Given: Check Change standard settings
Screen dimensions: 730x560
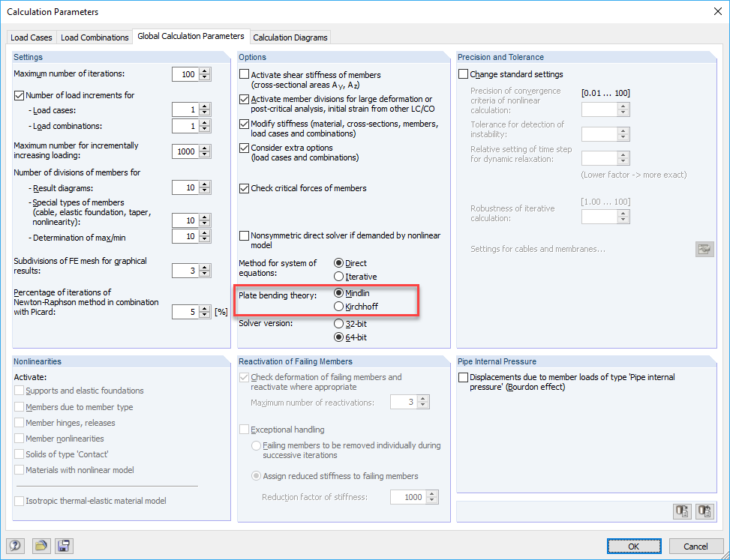Looking at the screenshot, I should click(x=463, y=74).
